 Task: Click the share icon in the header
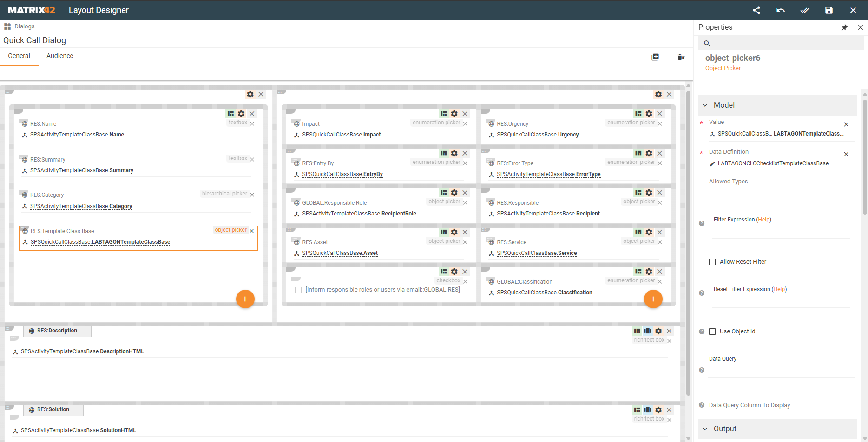pyautogui.click(x=756, y=10)
